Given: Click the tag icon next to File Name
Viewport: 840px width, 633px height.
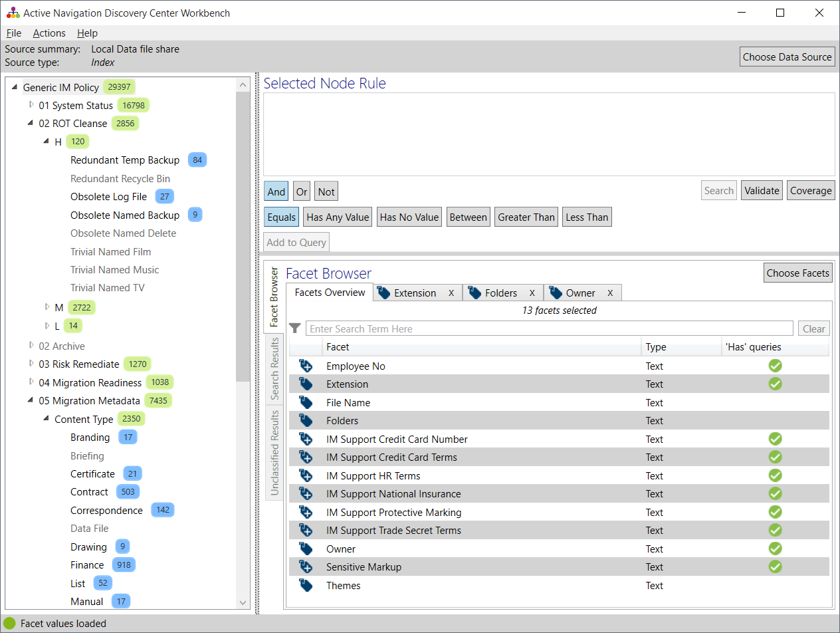Looking at the screenshot, I should point(305,402).
